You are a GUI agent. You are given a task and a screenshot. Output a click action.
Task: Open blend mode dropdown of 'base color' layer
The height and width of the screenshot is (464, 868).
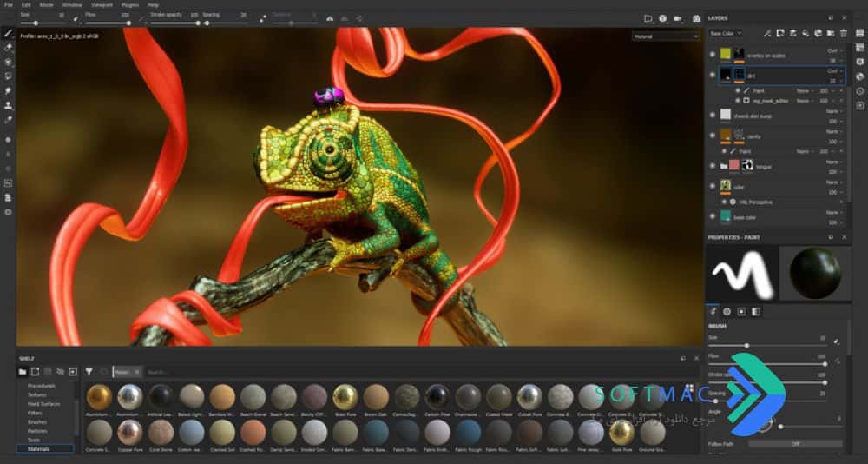pyautogui.click(x=835, y=212)
